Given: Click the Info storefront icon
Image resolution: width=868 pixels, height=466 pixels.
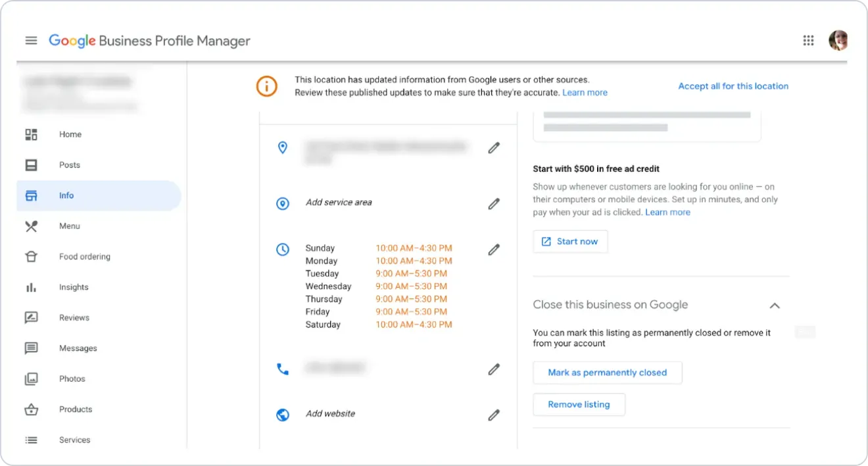Looking at the screenshot, I should click(31, 195).
